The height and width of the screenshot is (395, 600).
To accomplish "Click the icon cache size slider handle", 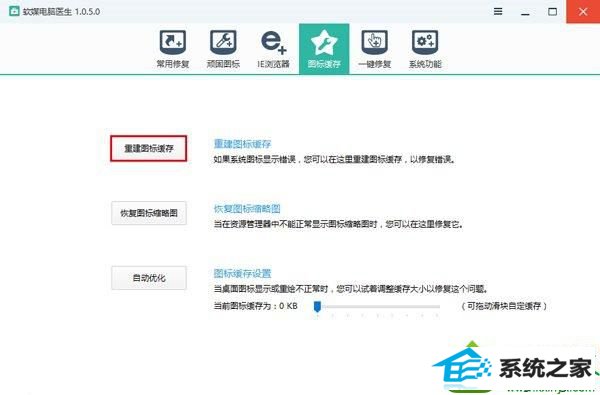I will coord(317,306).
